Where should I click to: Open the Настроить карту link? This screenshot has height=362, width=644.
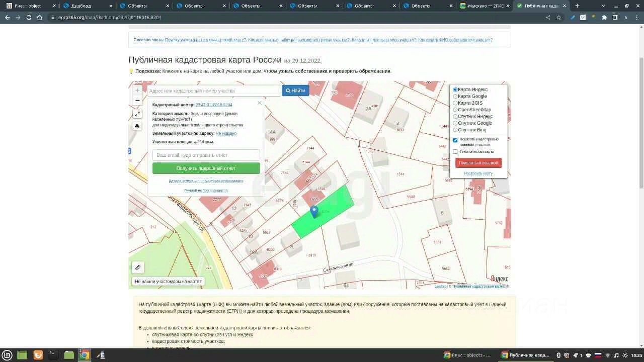coord(478,173)
